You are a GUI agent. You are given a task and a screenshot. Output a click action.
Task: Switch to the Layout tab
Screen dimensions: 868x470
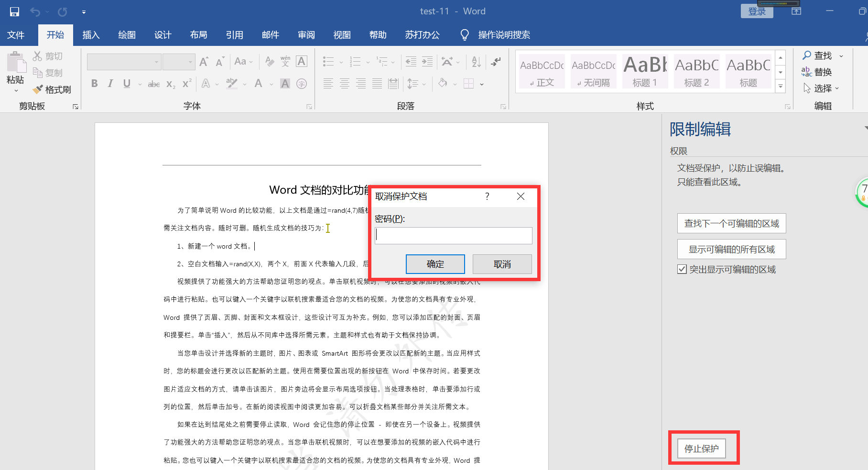[x=198, y=35]
